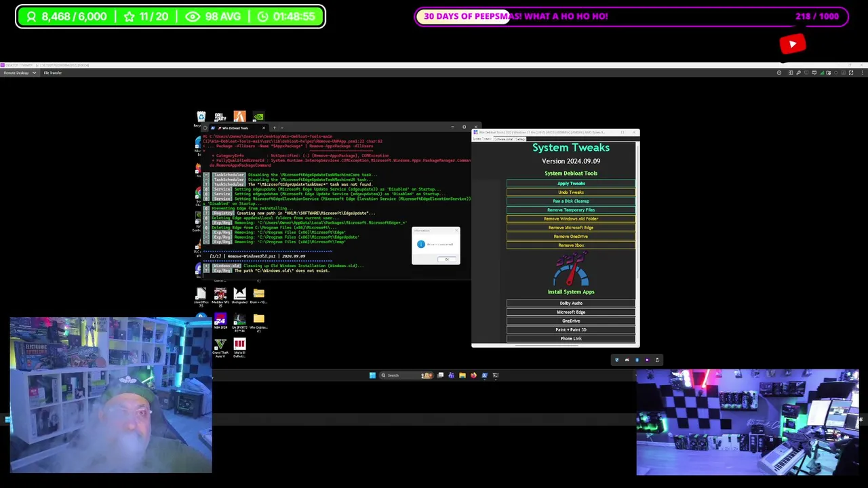Viewport: 868px width, 488px height.
Task: Click the Undo Tweaks button
Action: pyautogui.click(x=571, y=192)
